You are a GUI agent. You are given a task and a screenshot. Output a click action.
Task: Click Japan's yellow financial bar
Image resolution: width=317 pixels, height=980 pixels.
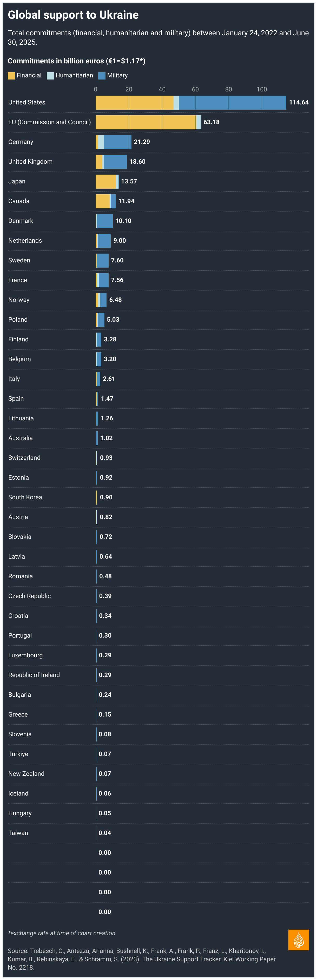[106, 181]
